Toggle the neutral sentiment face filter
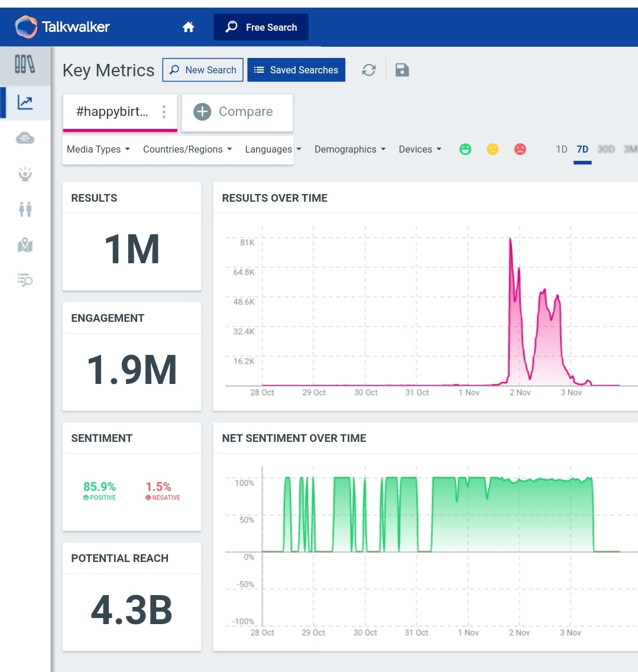 tap(493, 149)
